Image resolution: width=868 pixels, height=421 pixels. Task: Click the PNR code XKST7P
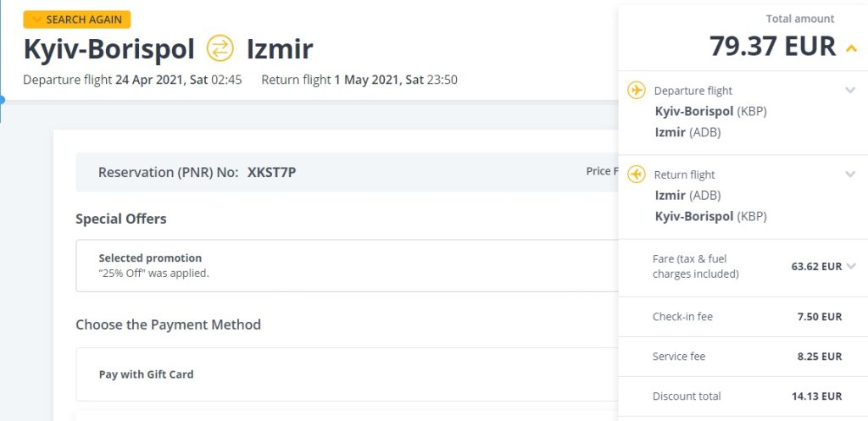click(271, 173)
